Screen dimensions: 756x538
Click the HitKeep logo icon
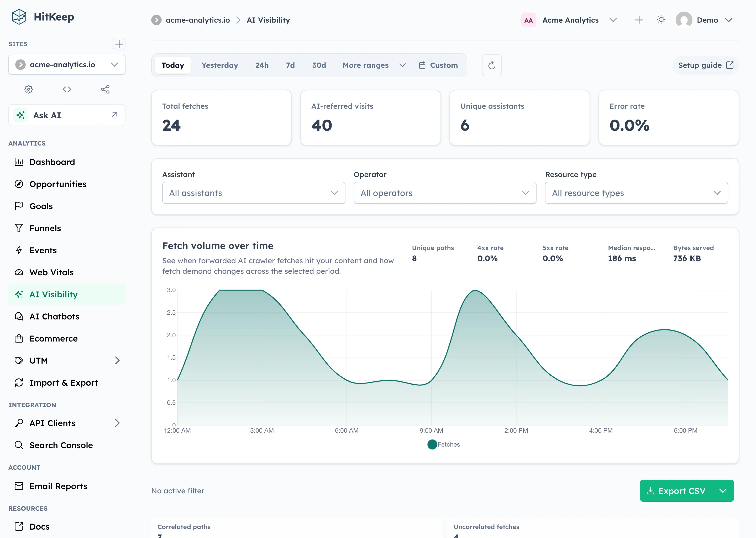19,17
